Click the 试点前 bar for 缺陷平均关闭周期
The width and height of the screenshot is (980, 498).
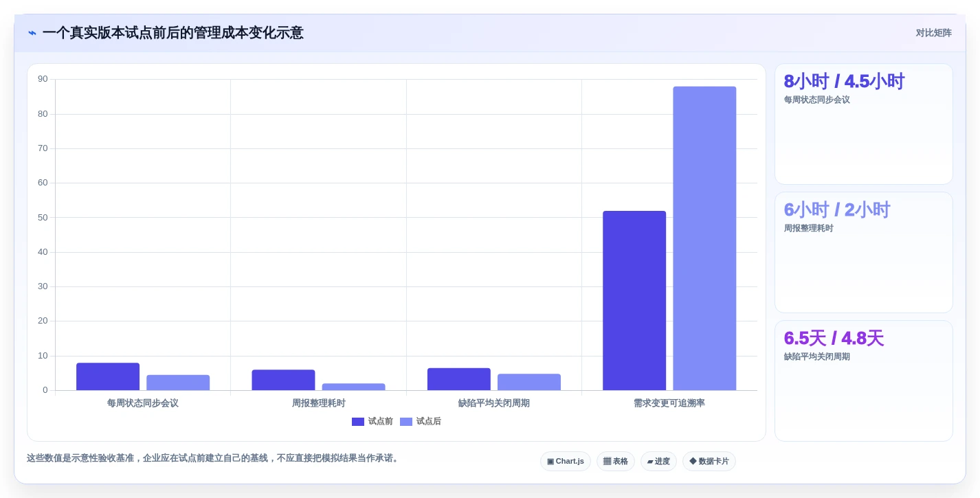459,379
